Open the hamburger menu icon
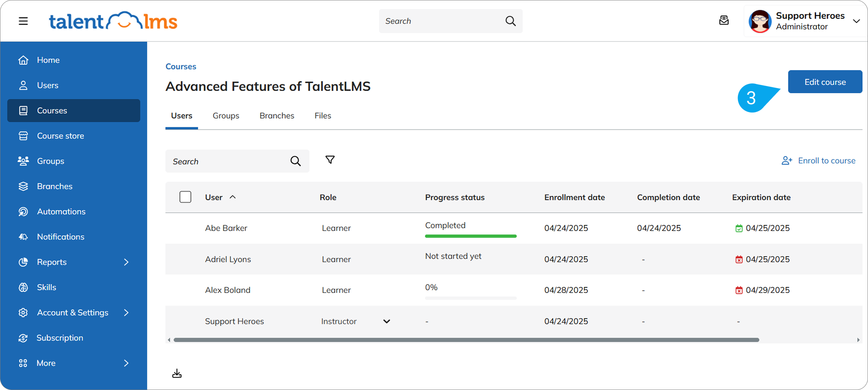Screen dimensions: 868x390 tap(23, 21)
